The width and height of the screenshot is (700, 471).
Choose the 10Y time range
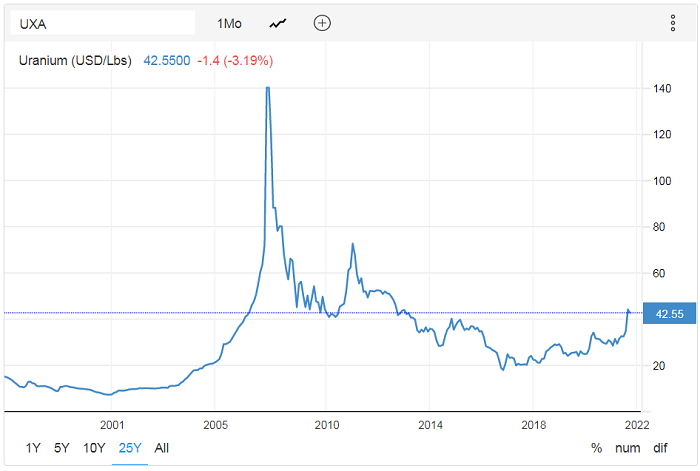(x=94, y=448)
